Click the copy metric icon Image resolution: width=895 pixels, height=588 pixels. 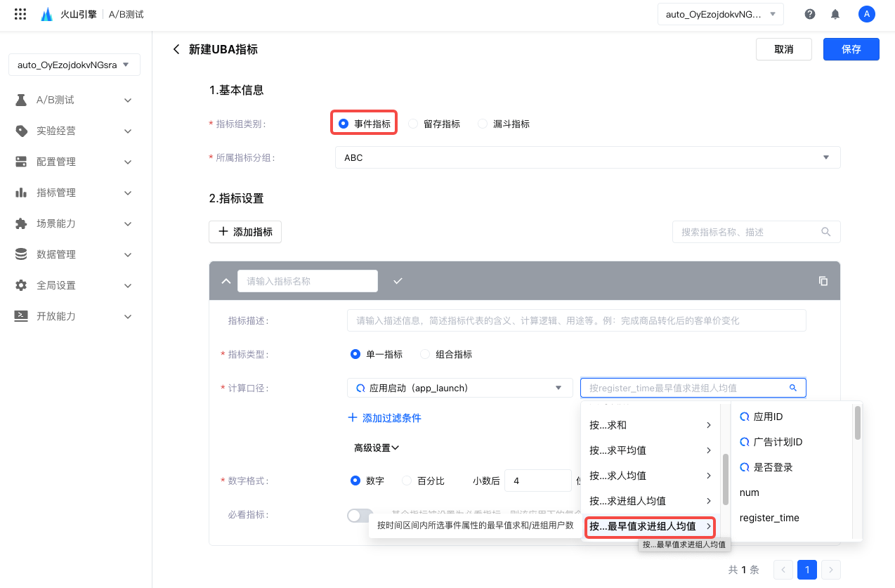(823, 281)
